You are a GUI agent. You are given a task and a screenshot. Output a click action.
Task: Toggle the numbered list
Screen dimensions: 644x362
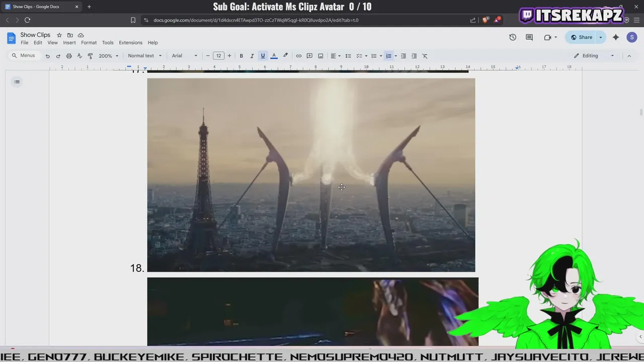(388, 56)
